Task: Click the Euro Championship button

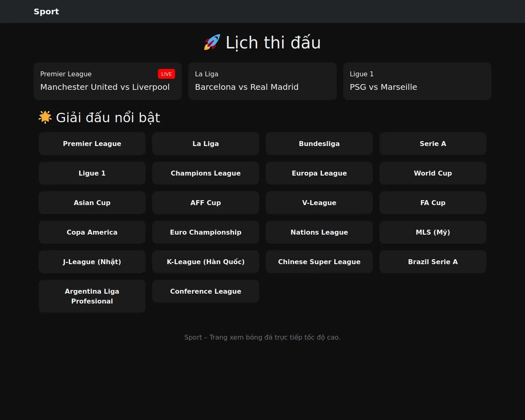Action: tap(205, 232)
